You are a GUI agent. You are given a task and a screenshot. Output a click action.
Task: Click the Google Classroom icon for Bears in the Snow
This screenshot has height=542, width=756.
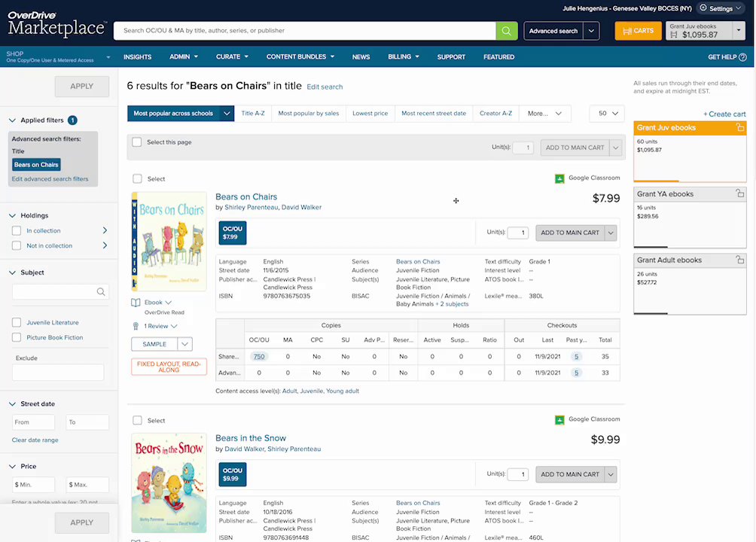click(559, 420)
